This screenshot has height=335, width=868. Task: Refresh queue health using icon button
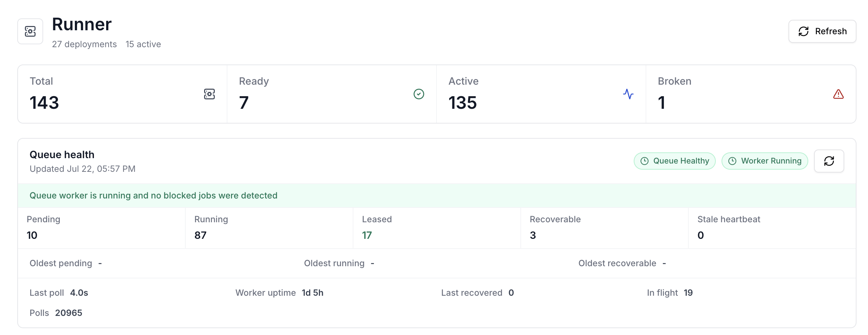829,161
